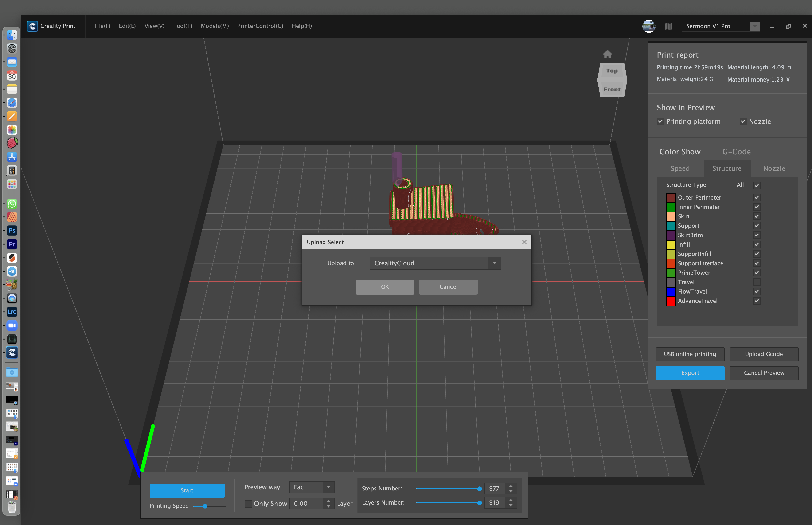Viewport: 812px width, 525px height.
Task: Open Photoshop from the dock
Action: pos(12,231)
